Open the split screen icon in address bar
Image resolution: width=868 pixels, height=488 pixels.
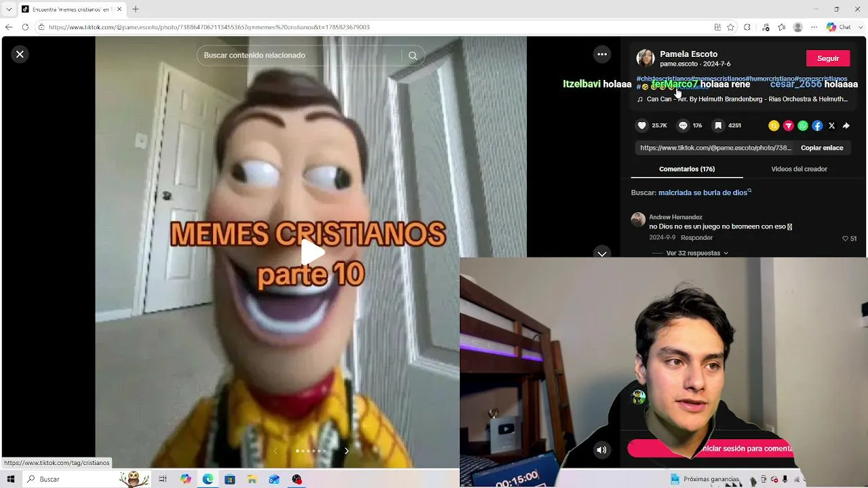pos(717,27)
